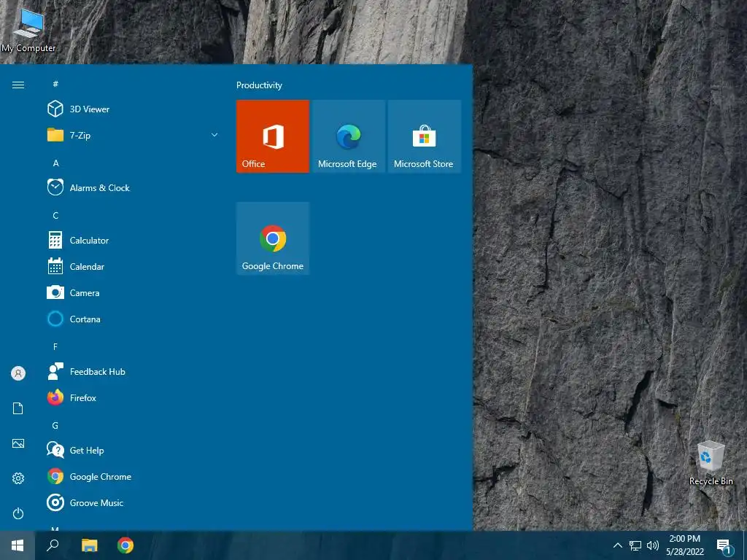
Task: Launch Alarms & Clock app
Action: point(133,187)
